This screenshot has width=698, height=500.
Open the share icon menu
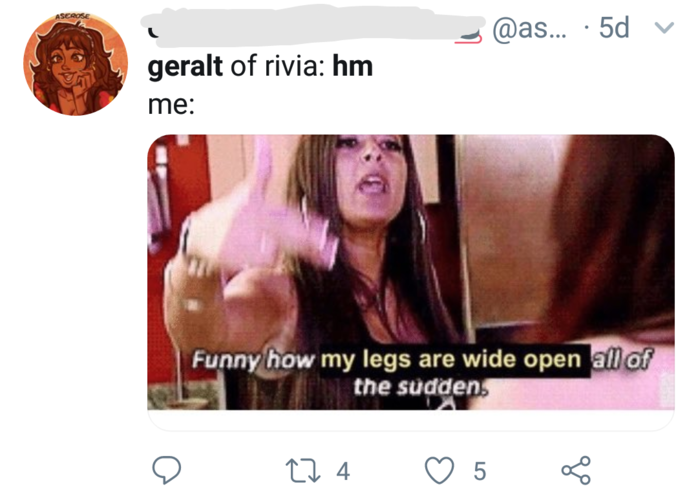[576, 470]
